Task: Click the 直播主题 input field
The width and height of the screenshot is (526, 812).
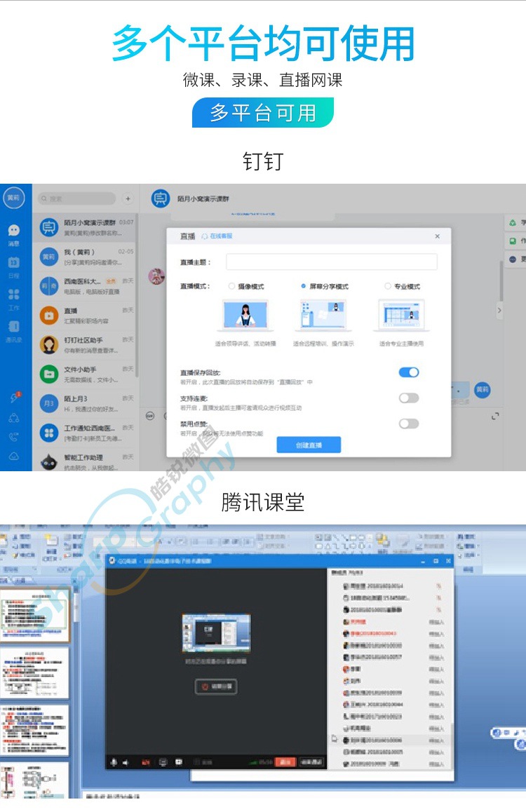Action: (331, 262)
